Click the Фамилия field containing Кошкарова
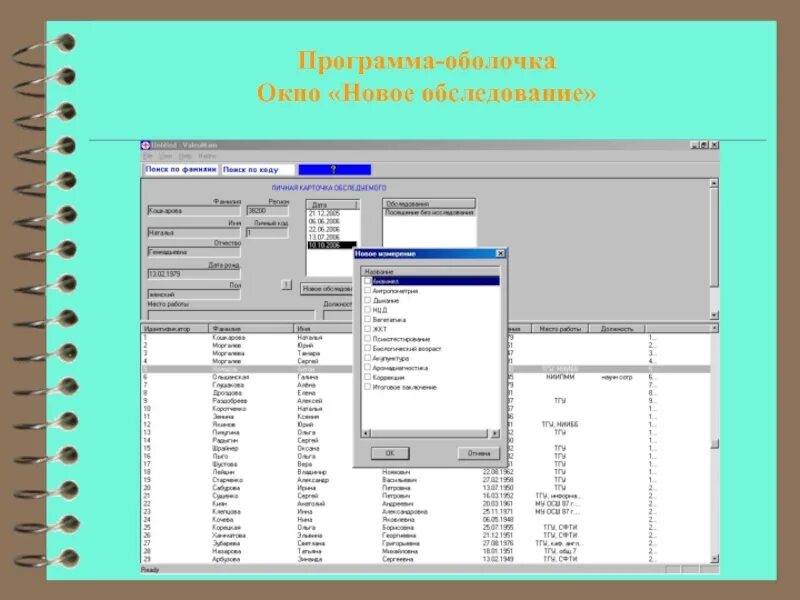The width and height of the screenshot is (800, 600). pos(194,211)
